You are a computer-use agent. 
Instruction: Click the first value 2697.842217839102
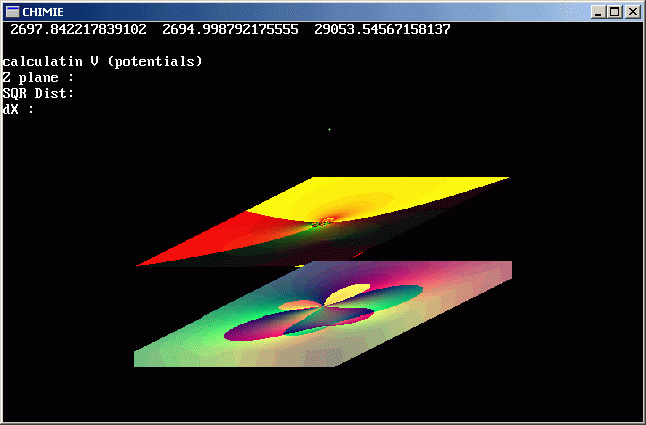pyautogui.click(x=78, y=30)
